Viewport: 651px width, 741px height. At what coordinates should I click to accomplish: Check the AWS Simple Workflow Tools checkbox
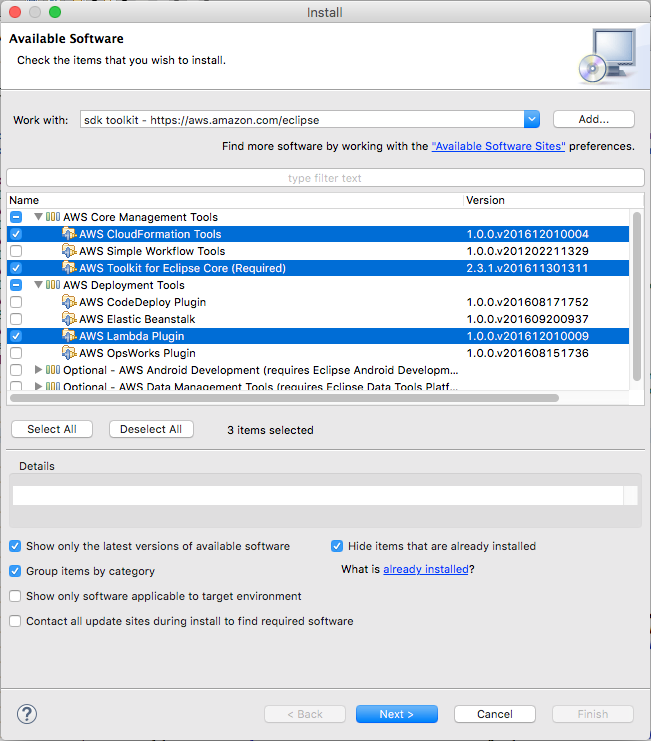click(x=16, y=251)
